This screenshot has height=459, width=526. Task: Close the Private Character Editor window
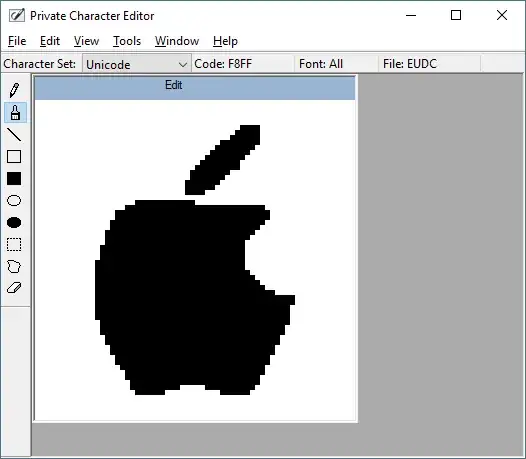point(502,15)
